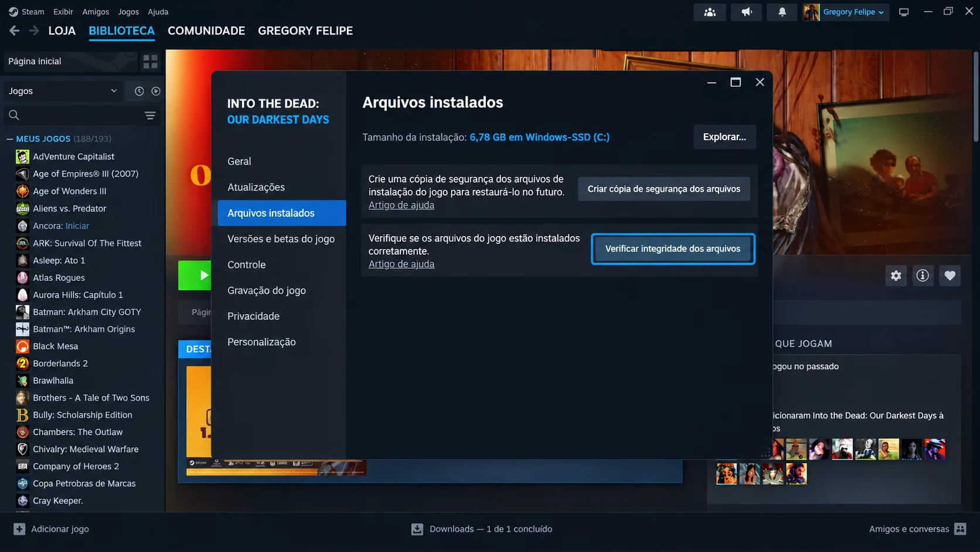Go back with the left arrow
The image size is (980, 552).
[14, 31]
